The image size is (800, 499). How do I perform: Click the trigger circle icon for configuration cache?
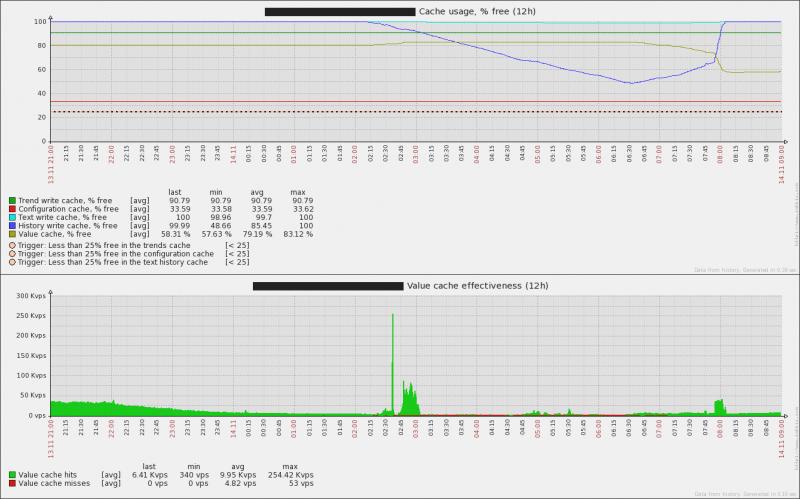pos(12,254)
